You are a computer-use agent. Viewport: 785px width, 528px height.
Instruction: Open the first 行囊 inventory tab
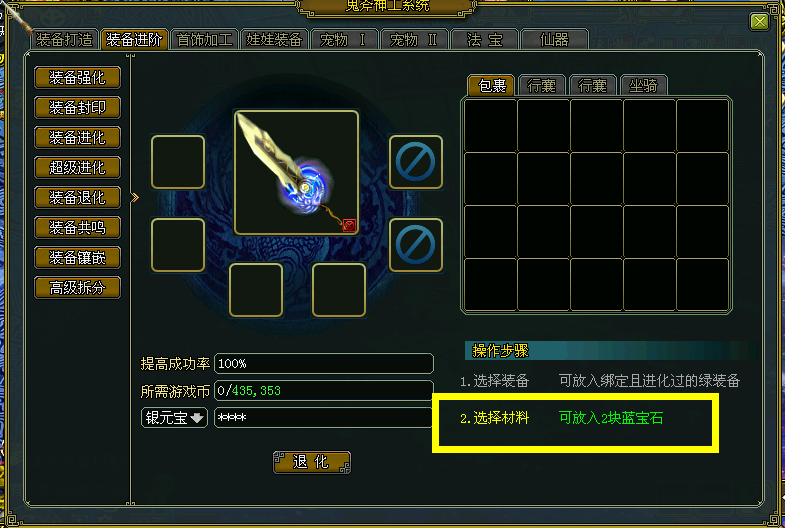point(542,86)
